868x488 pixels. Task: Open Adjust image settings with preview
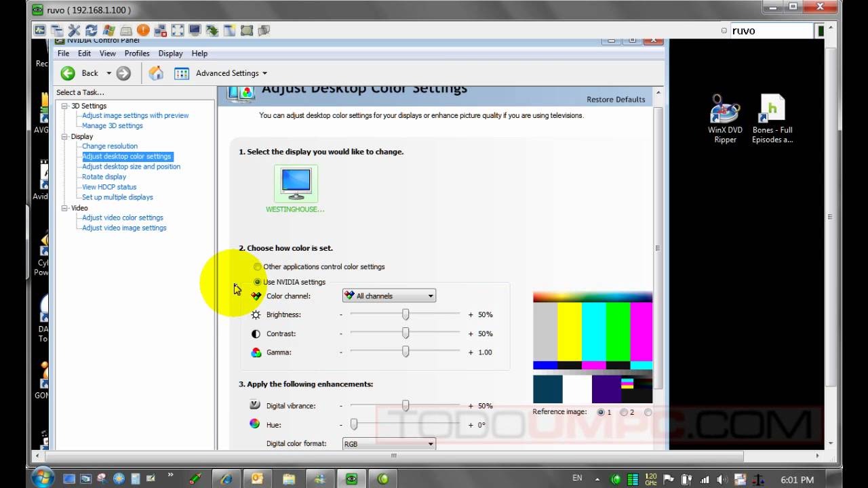pyautogui.click(x=136, y=116)
